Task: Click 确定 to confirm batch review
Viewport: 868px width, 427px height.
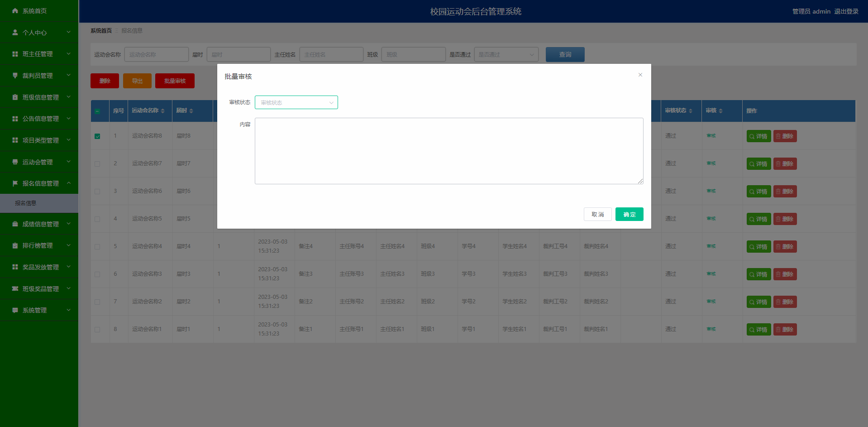Action: point(630,214)
